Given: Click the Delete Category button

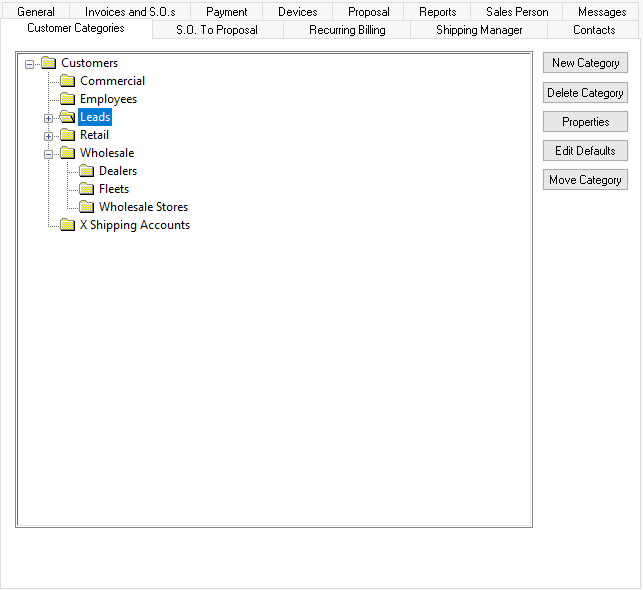Looking at the screenshot, I should point(585,93).
